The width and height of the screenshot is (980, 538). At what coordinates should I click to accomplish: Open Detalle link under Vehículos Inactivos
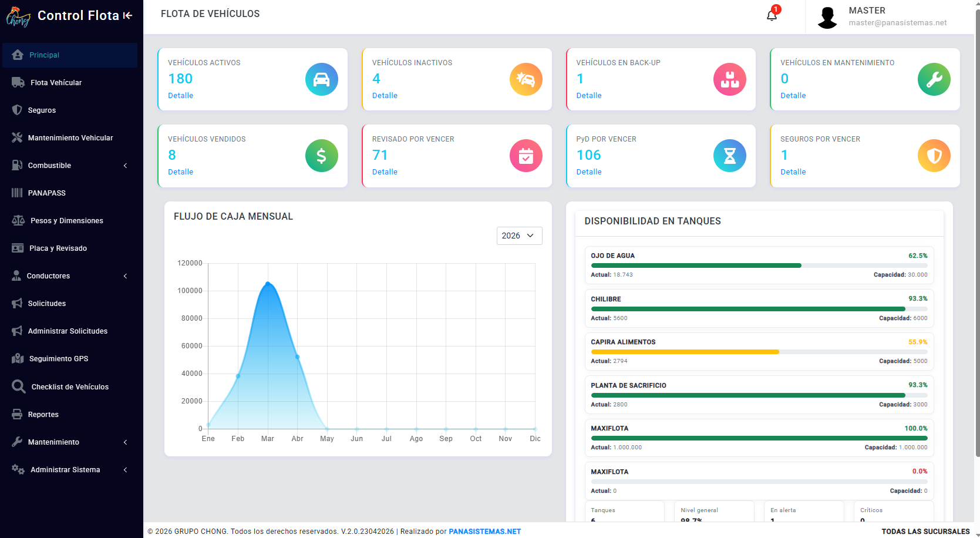[385, 96]
